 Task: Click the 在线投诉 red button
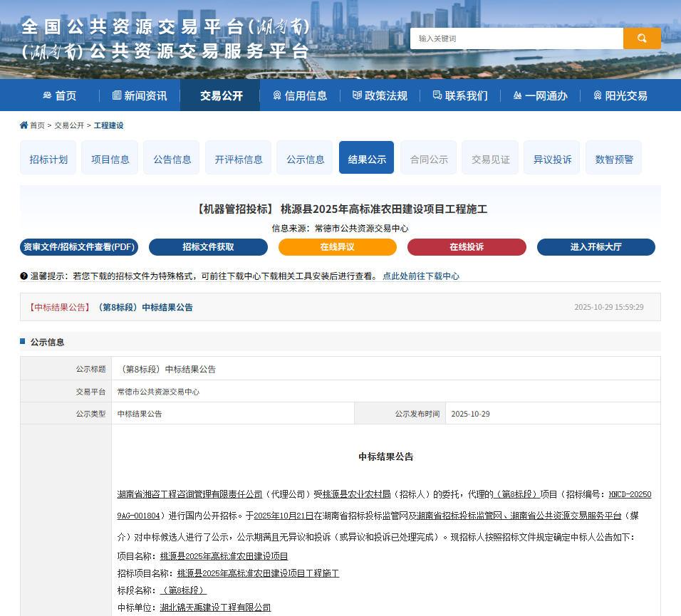click(467, 247)
